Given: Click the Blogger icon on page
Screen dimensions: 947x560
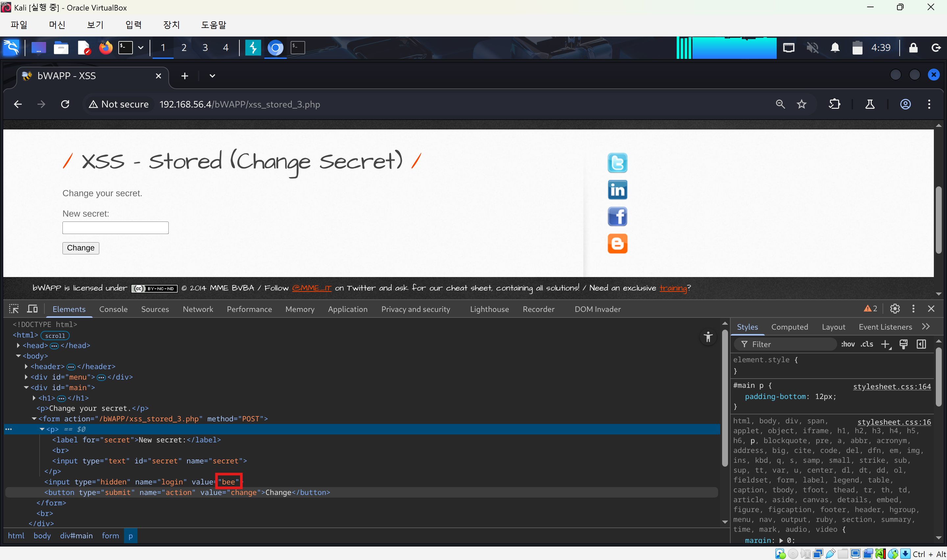Looking at the screenshot, I should 617,244.
